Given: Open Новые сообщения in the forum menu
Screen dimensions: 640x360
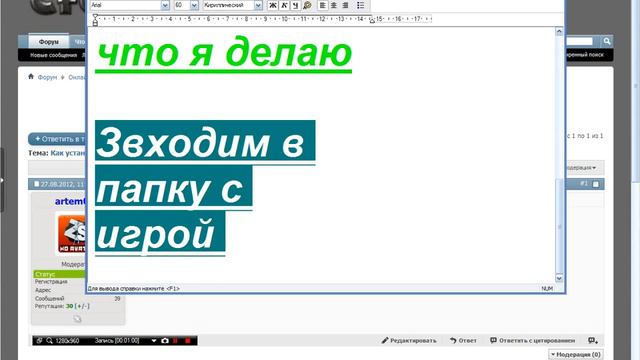Looking at the screenshot, I should [53, 55].
